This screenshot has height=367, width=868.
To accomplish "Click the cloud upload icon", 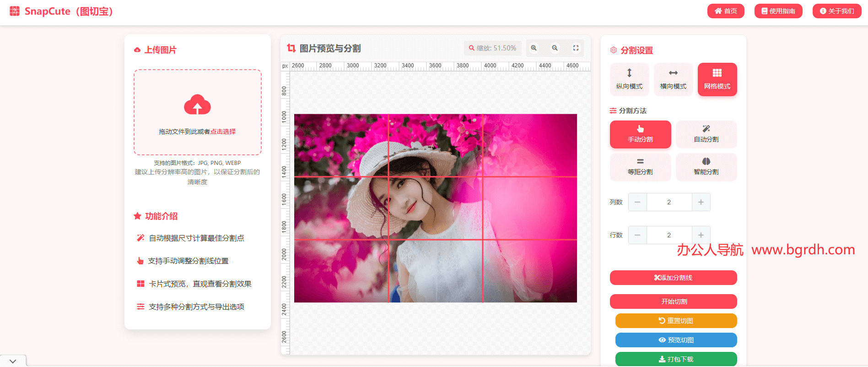I will pos(197,105).
